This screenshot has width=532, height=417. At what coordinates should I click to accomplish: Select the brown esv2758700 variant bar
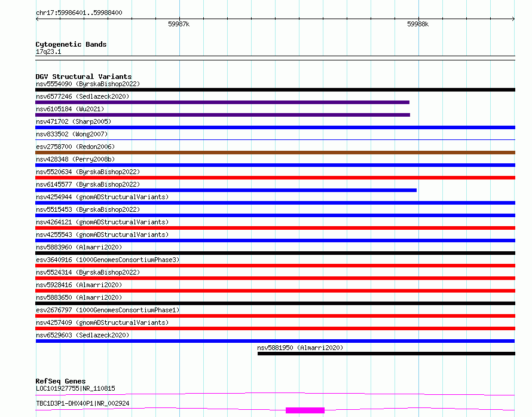(x=275, y=153)
